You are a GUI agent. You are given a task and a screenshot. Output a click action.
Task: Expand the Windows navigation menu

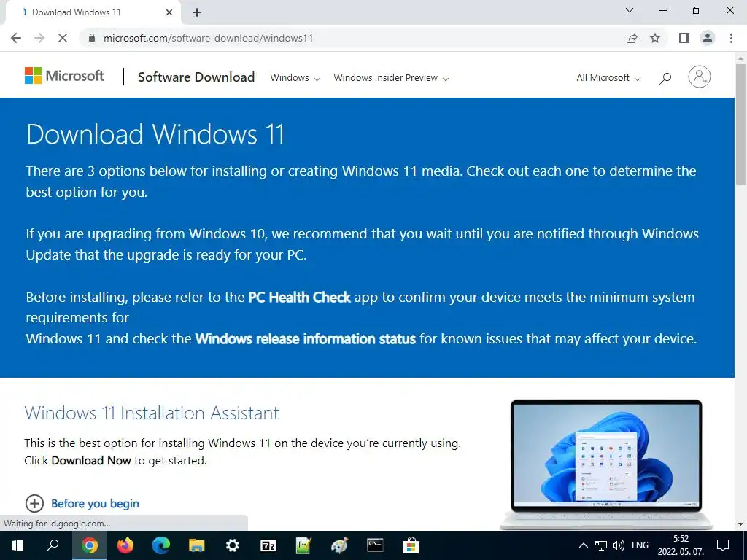click(295, 77)
